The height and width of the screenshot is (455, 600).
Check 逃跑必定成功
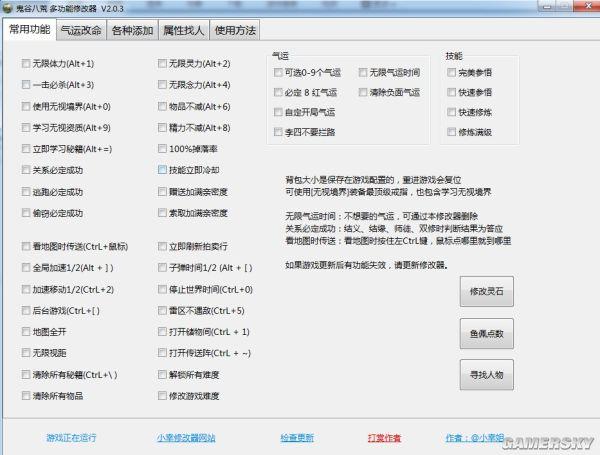26,192
